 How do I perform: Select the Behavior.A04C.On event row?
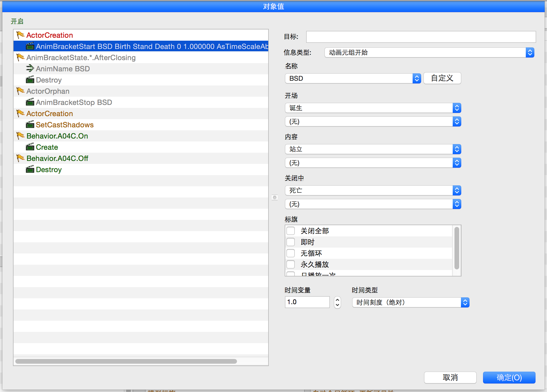[x=141, y=136]
